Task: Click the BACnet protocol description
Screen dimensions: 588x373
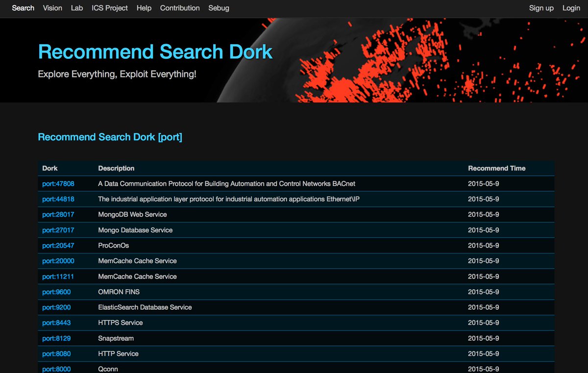Action: pos(227,184)
